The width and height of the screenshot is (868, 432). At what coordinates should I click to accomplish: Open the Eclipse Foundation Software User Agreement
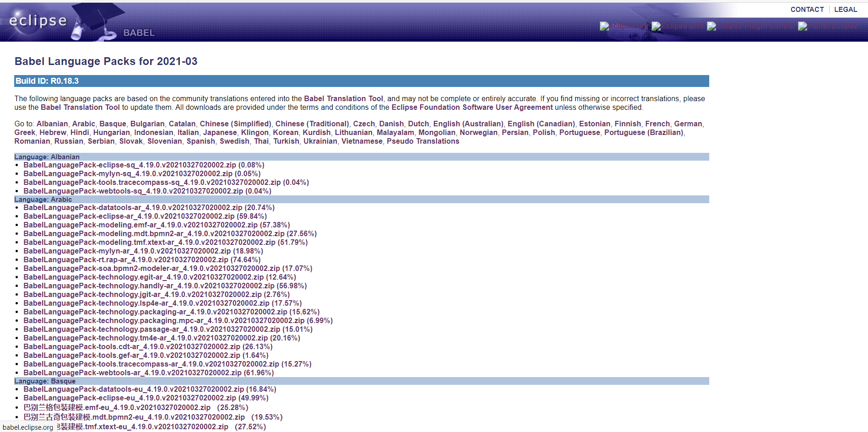pos(472,108)
